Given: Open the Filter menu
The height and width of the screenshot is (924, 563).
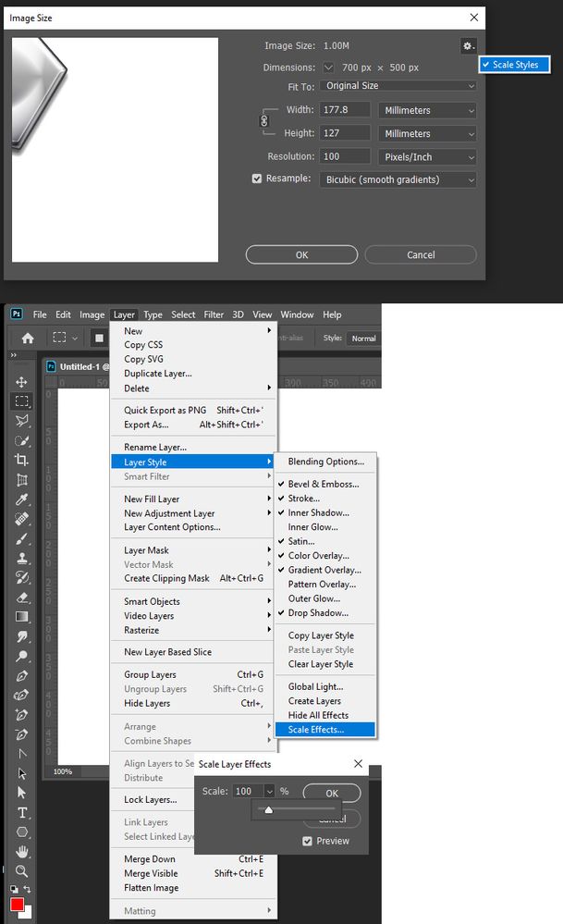Looking at the screenshot, I should point(214,314).
